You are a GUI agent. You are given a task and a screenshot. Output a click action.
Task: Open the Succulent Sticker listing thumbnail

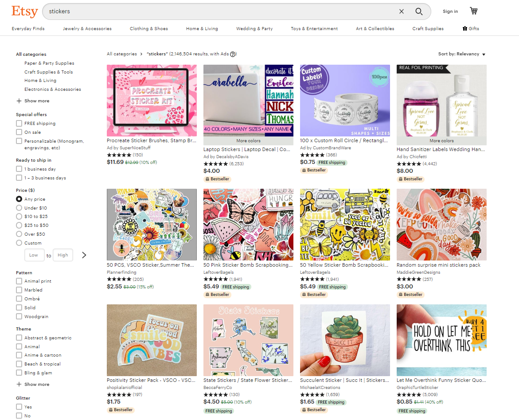click(345, 340)
